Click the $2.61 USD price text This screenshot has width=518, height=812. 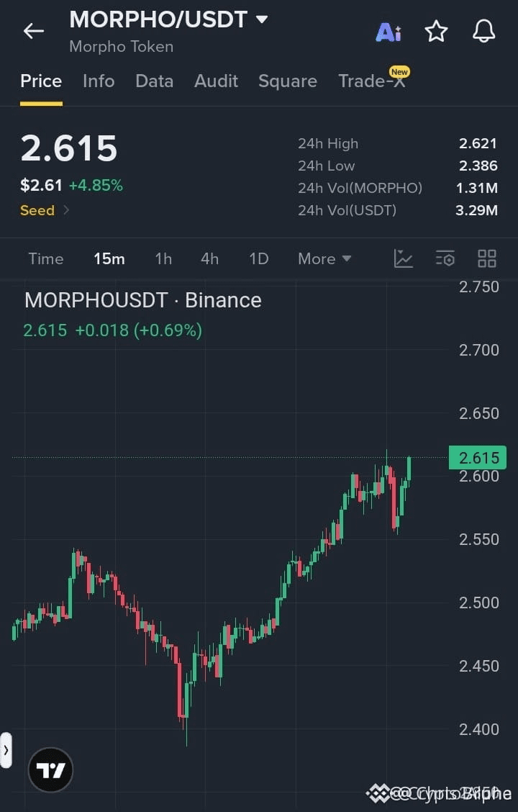click(x=41, y=186)
